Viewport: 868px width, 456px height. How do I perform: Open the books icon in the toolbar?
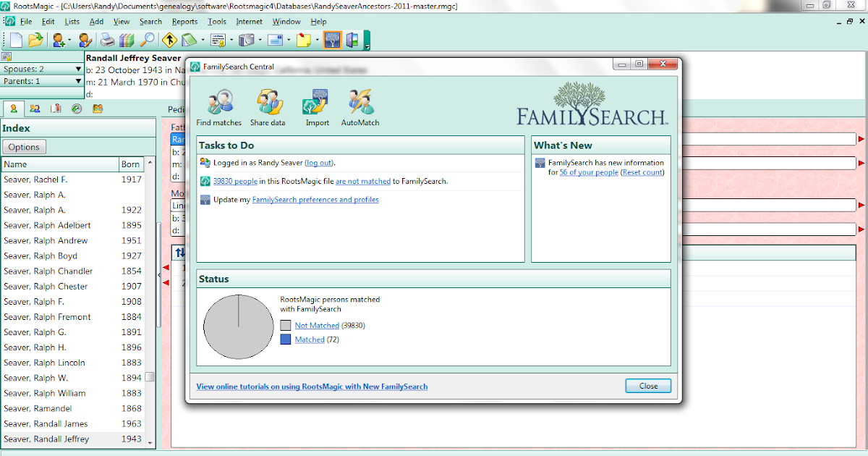[127, 40]
